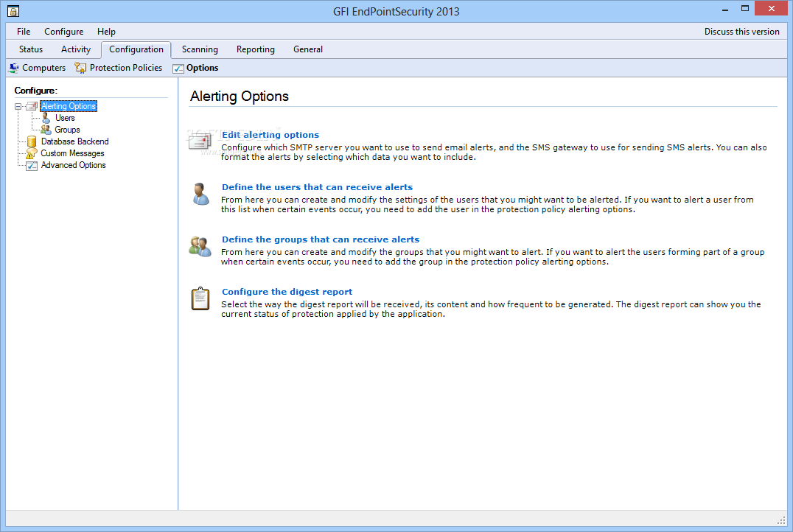The width and height of the screenshot is (793, 532).
Task: Collapse the Alerting Options tree node
Action: click(x=18, y=106)
